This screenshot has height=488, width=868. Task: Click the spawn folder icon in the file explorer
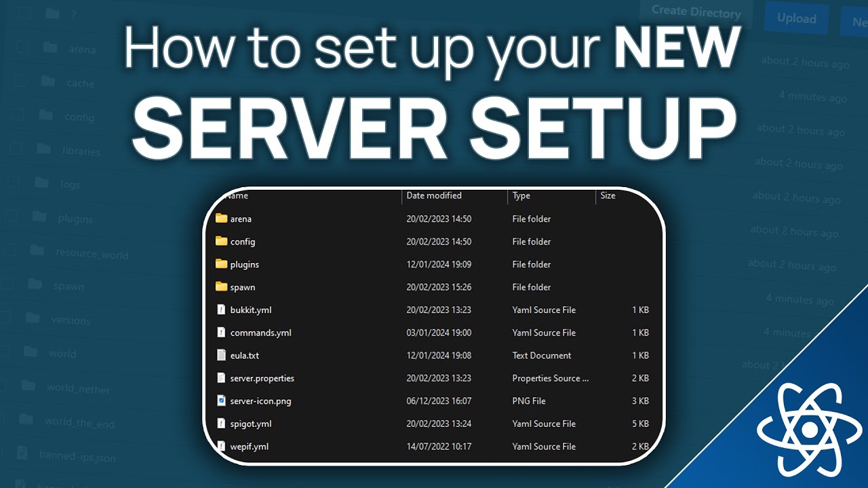[221, 287]
